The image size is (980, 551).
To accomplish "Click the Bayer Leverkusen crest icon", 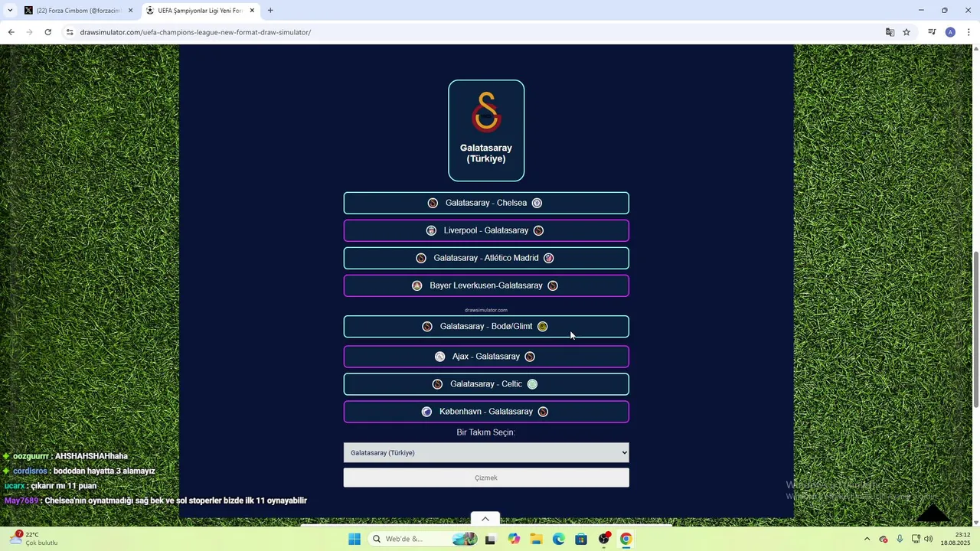I will 416,285.
